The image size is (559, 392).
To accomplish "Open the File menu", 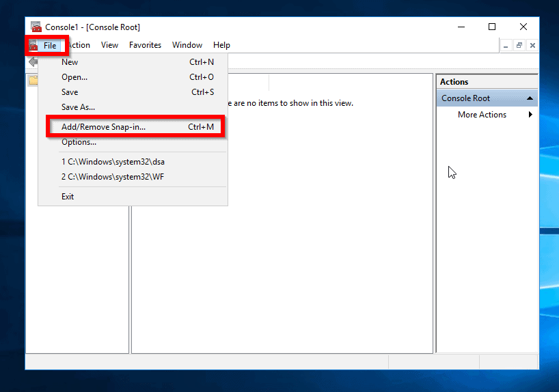I will pos(50,46).
